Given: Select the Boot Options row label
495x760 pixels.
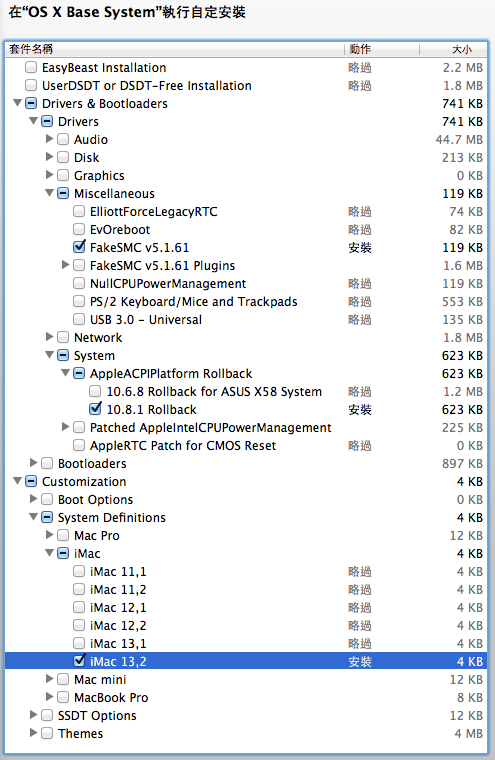Looking at the screenshot, I should click(96, 500).
